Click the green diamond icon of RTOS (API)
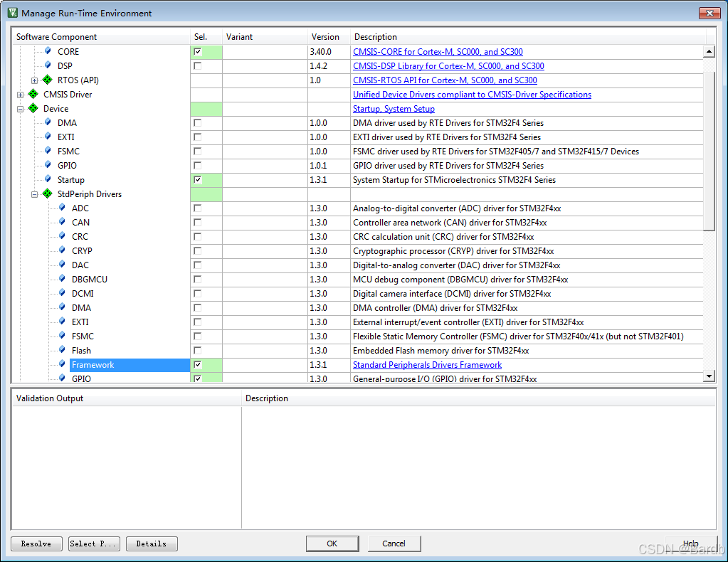Viewport: 728px width, 562px height. coord(48,80)
